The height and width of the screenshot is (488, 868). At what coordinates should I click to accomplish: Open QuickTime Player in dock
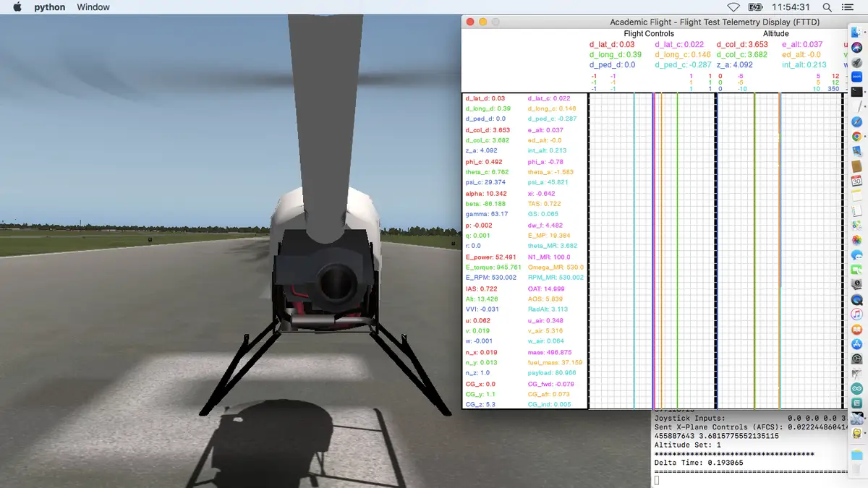pos(856,299)
